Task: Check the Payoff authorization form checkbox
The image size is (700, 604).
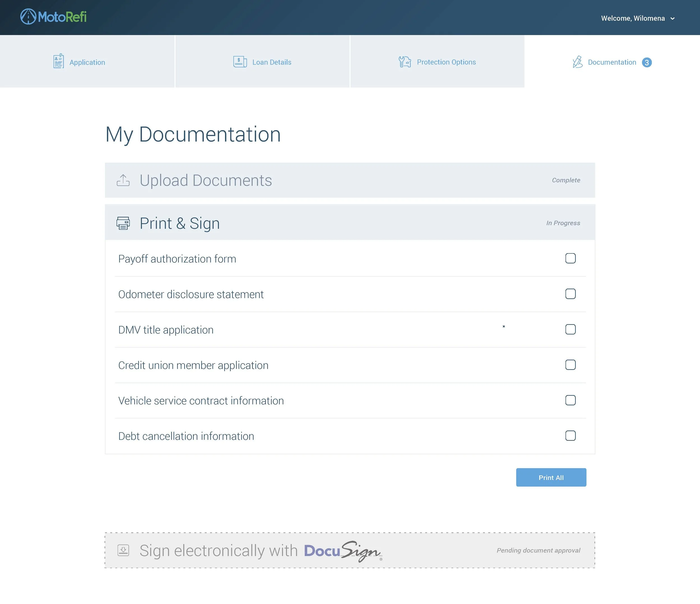Action: 571,258
